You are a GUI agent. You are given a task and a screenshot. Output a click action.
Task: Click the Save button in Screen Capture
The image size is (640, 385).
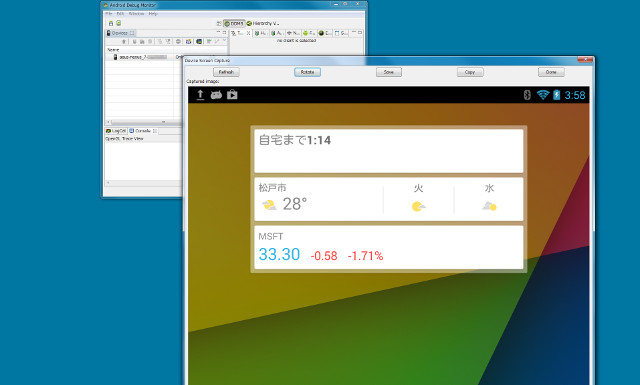point(389,72)
